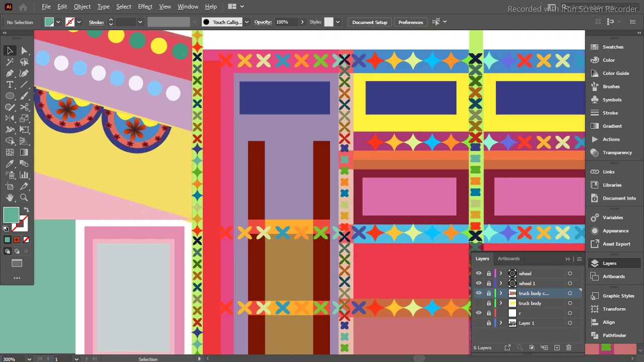Click the Document Setup button
Image resolution: width=644 pixels, height=362 pixels.
(369, 22)
